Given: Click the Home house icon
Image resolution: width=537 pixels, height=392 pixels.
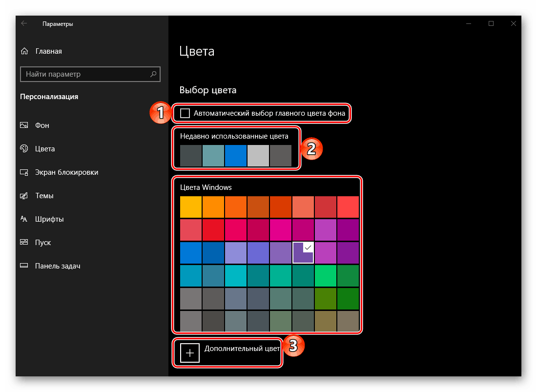Looking at the screenshot, I should point(24,51).
